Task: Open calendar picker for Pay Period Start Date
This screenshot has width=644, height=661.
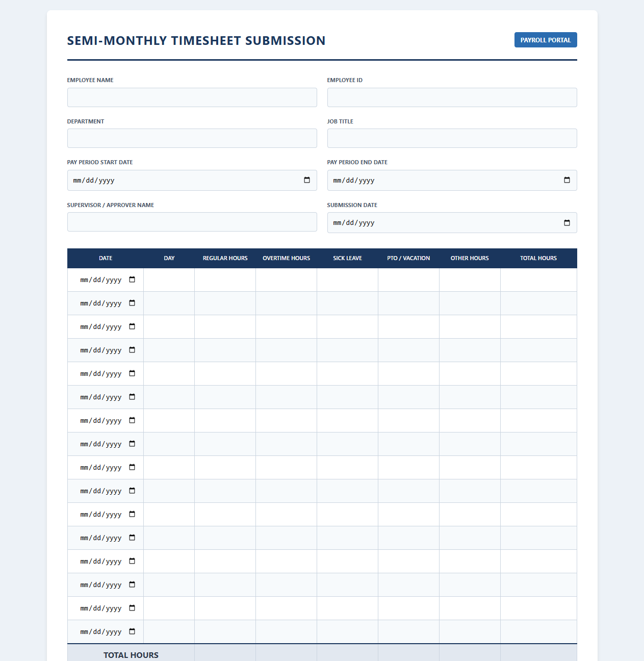Action: (307, 180)
